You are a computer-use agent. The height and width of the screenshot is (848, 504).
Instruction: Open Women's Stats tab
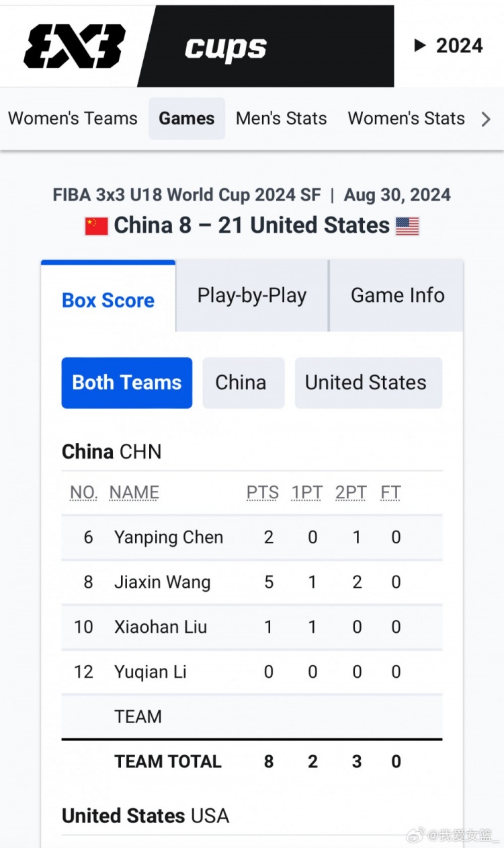(x=407, y=118)
